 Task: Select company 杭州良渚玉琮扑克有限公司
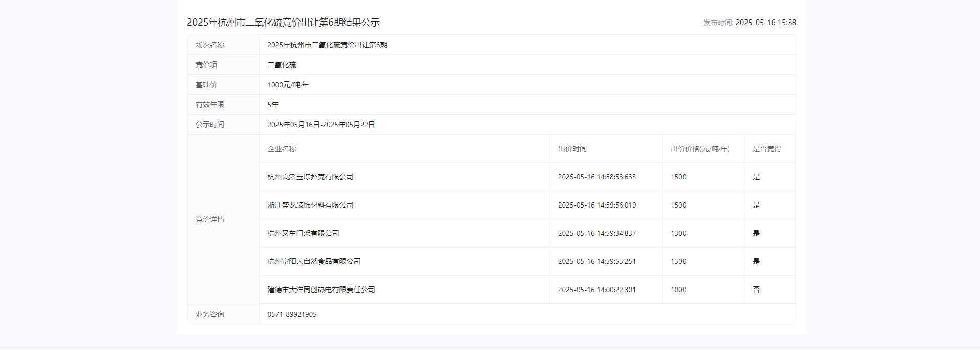(310, 177)
